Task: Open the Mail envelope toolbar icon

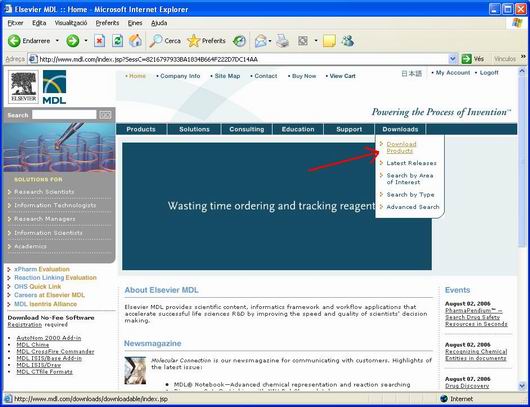Action: click(261, 41)
